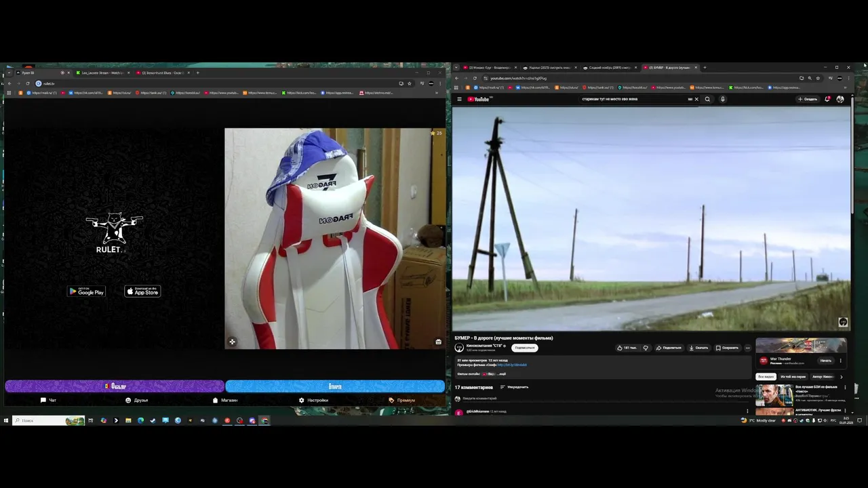Viewport: 868px width, 488px height.
Task: Open the Никто fight scenes video thumbnail
Action: [x=774, y=395]
